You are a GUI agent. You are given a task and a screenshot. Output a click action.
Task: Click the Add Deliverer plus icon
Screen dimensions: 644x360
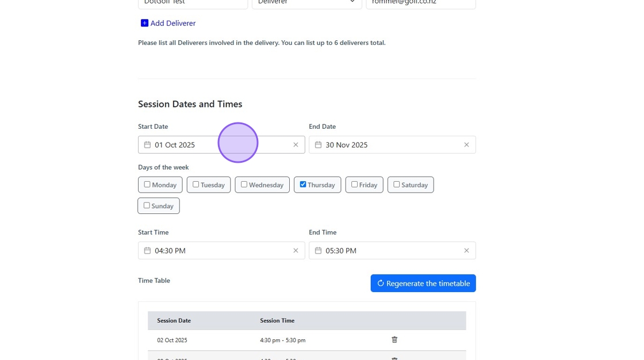[x=144, y=23]
